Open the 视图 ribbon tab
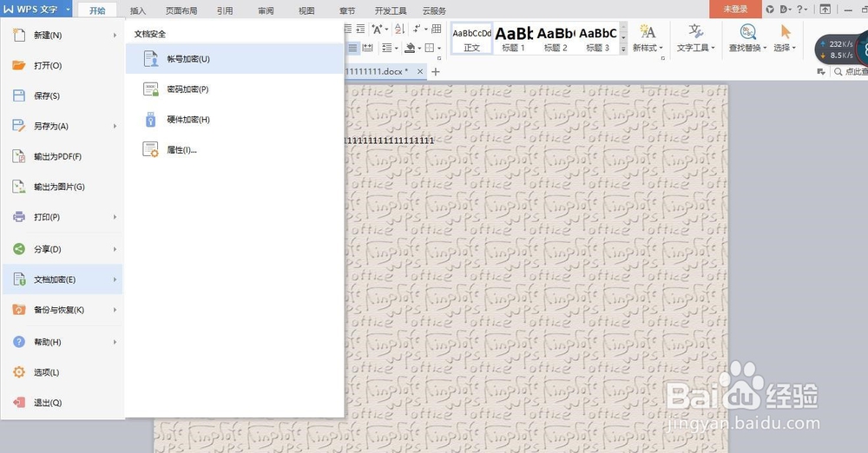The width and height of the screenshot is (868, 453). point(306,10)
